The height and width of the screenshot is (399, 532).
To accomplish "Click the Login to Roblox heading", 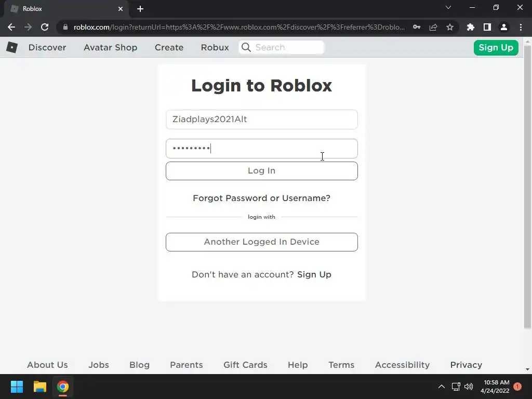I will coord(262,85).
